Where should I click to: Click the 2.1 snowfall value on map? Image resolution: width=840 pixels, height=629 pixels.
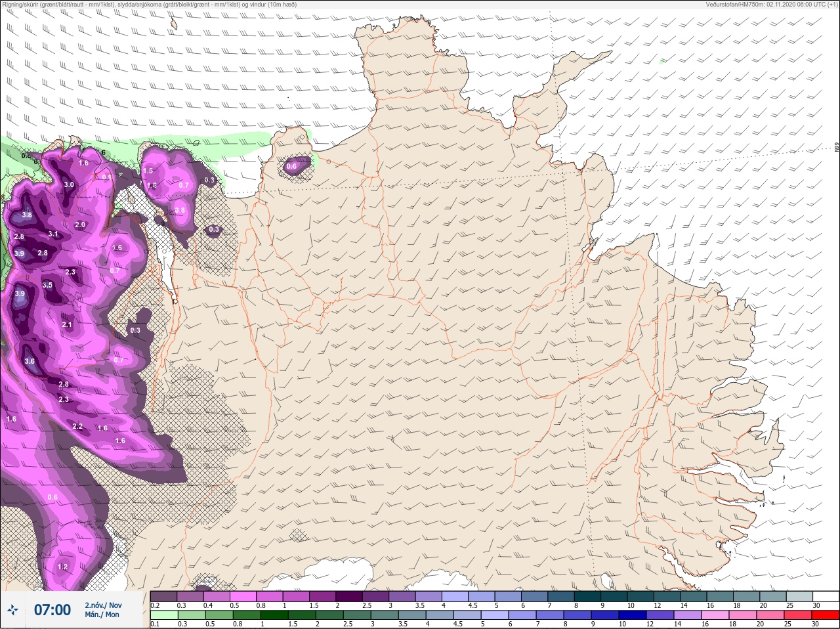click(x=67, y=324)
